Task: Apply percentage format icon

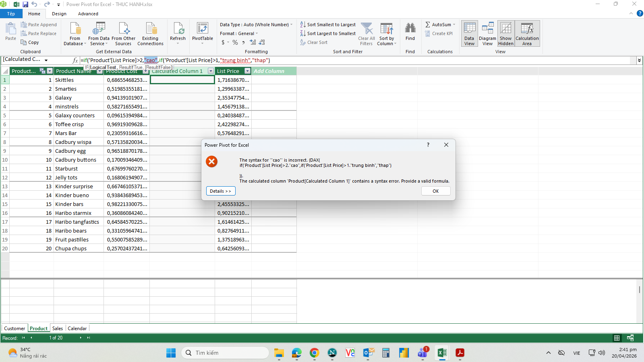Action: click(235, 42)
